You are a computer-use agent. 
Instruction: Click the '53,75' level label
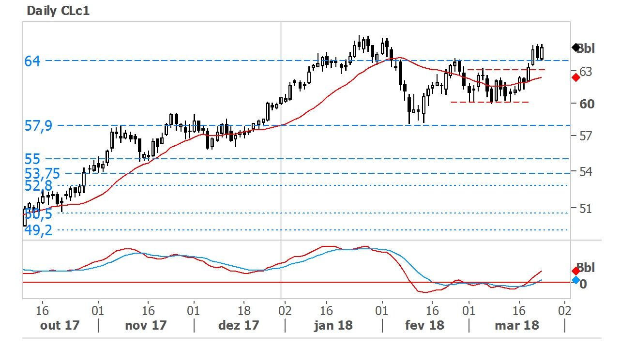42,174
